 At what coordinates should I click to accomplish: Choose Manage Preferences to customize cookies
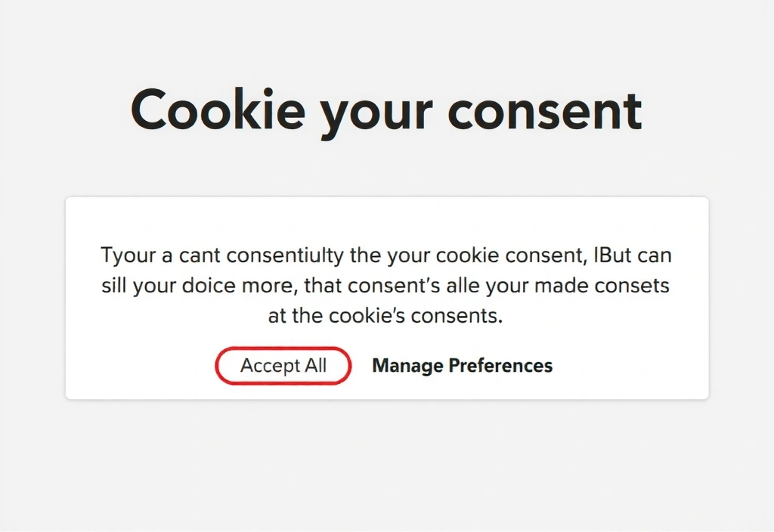pos(462,365)
